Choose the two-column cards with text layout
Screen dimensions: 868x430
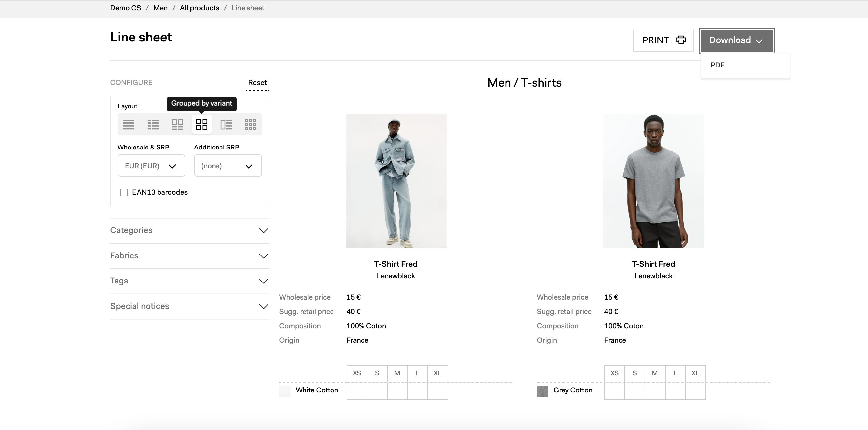[177, 124]
